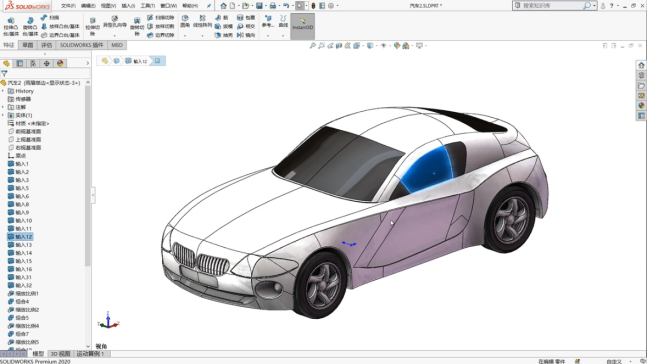Toggle the Instant3D button
The height and width of the screenshot is (364, 647).
(x=302, y=26)
